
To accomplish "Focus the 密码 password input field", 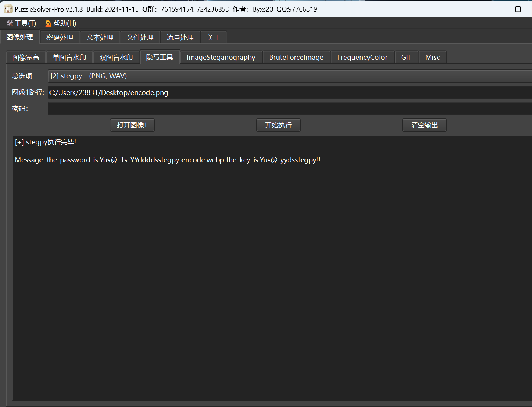I will (x=290, y=109).
